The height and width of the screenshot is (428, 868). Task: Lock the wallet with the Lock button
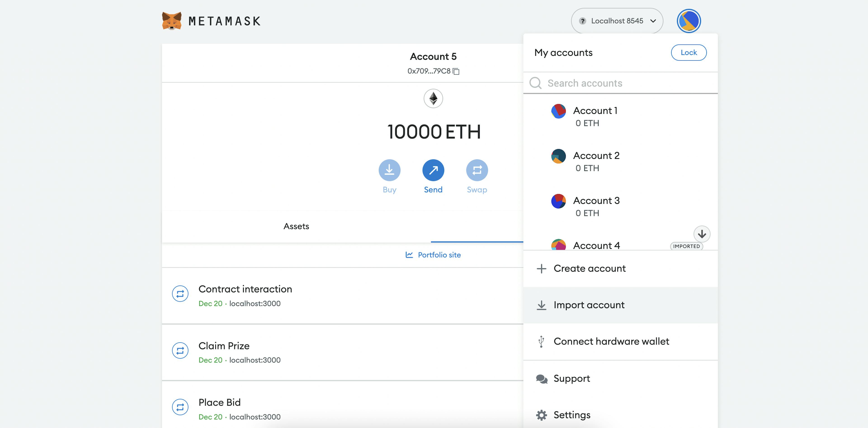689,53
